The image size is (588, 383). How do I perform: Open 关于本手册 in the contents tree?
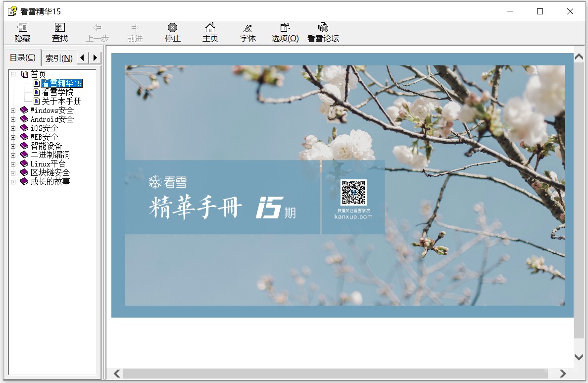click(61, 102)
